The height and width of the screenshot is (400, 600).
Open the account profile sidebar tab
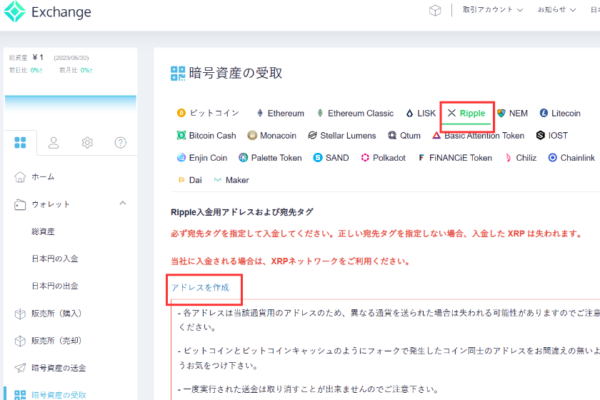[53, 143]
